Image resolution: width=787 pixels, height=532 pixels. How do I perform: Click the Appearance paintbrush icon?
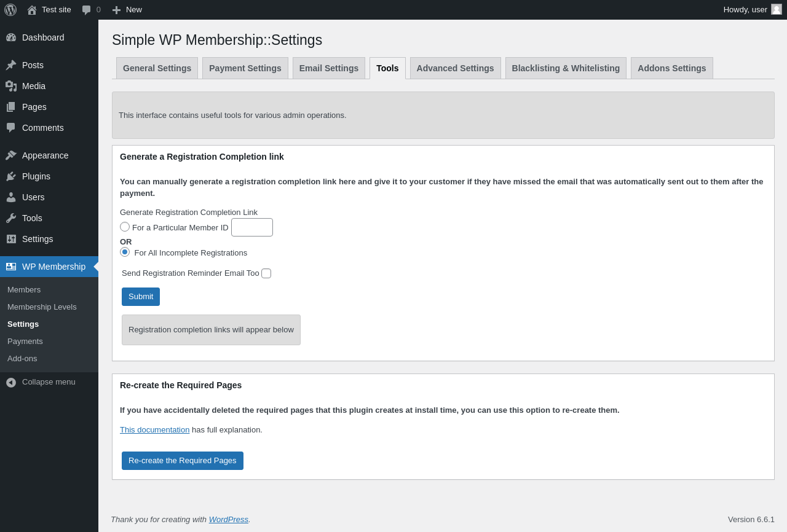coord(11,155)
